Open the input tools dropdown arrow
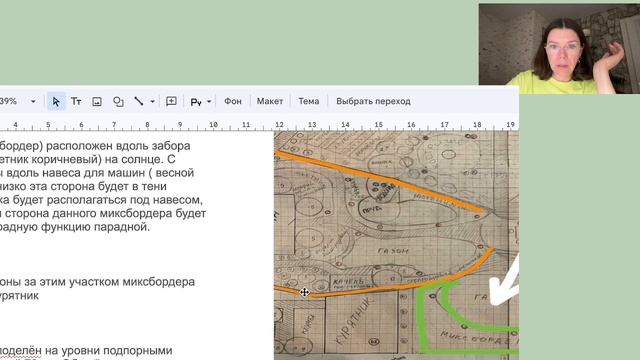640x360 pixels. (209, 101)
